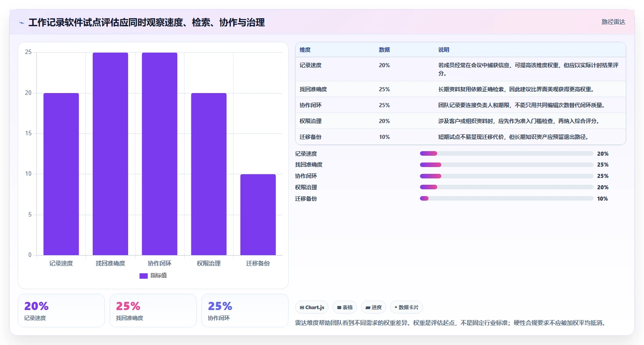Click the 10% value in 迁移备份 table row
This screenshot has width=644, height=345.
tap(384, 137)
